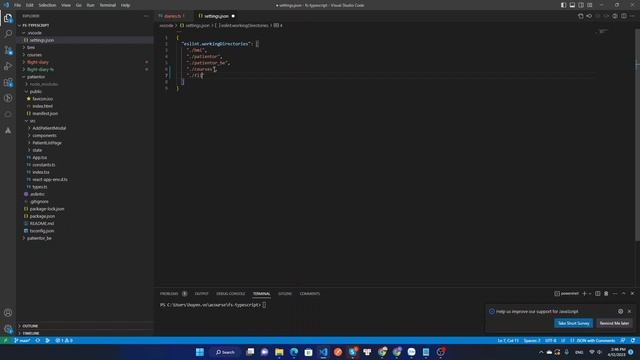Open package.json in the file tree

point(42,216)
